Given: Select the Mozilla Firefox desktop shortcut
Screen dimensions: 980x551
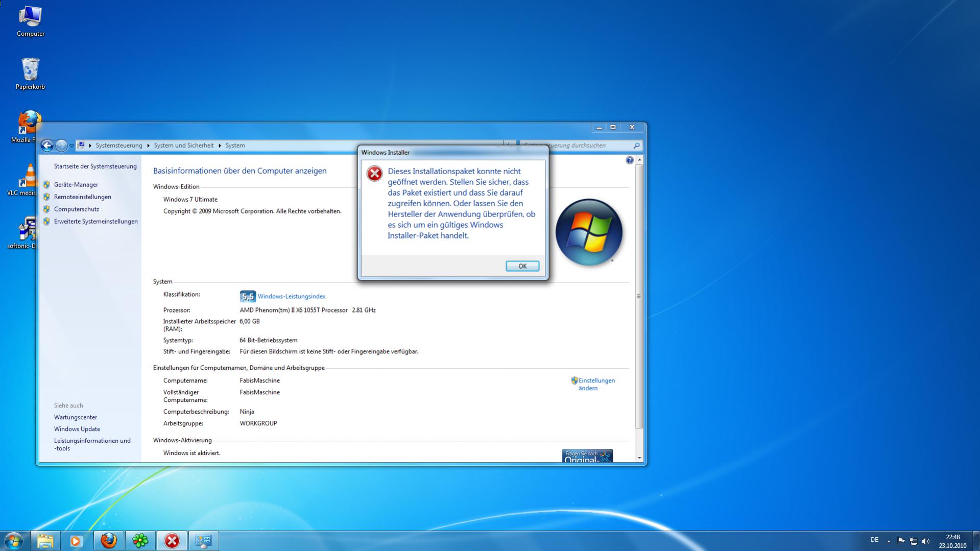Looking at the screenshot, I should (x=23, y=127).
